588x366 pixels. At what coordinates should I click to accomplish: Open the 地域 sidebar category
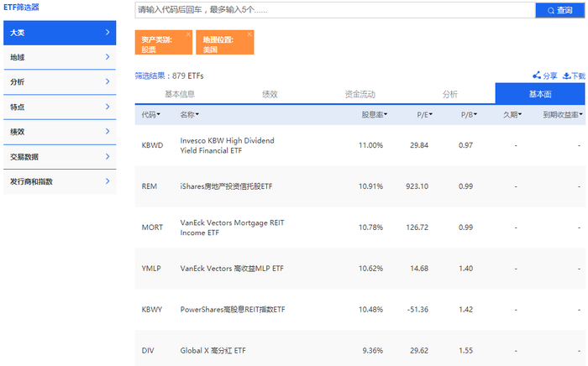[60, 57]
